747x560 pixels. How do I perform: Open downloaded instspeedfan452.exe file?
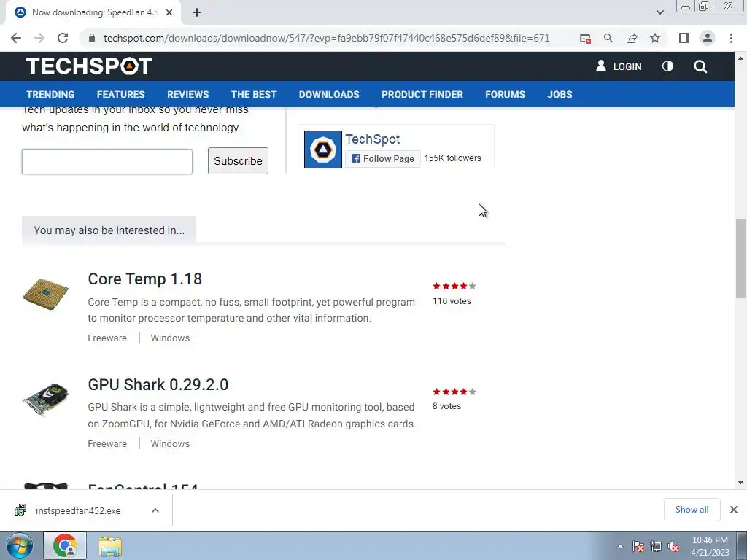click(78, 510)
